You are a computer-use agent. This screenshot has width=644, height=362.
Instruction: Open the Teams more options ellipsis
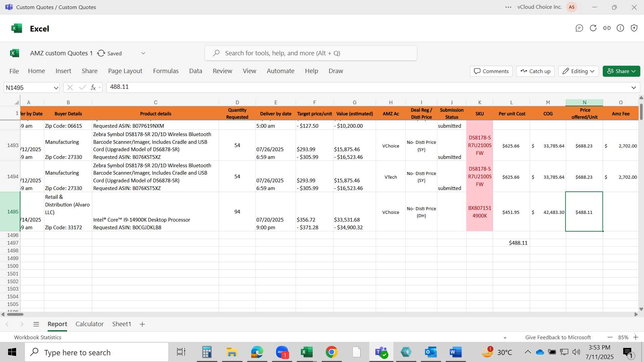508,7
